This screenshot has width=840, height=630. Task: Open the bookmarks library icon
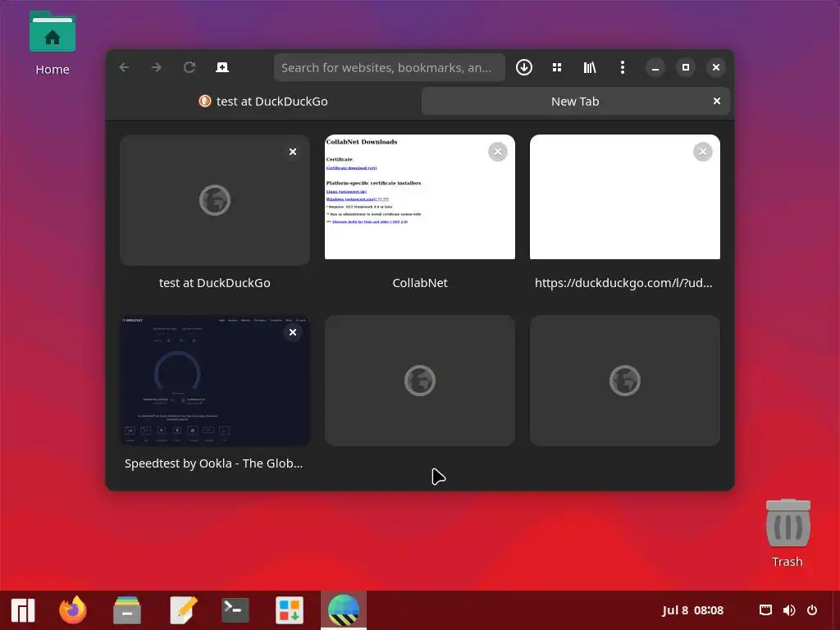(590, 67)
